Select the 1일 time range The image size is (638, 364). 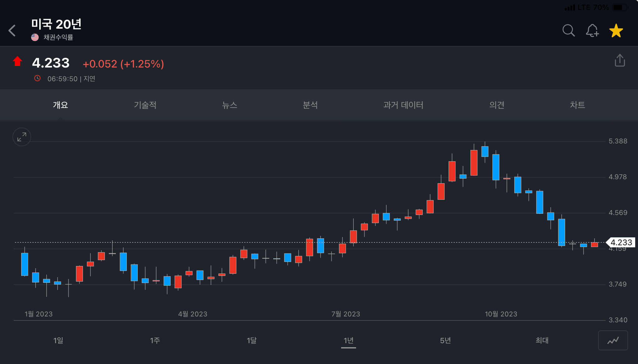tap(58, 341)
